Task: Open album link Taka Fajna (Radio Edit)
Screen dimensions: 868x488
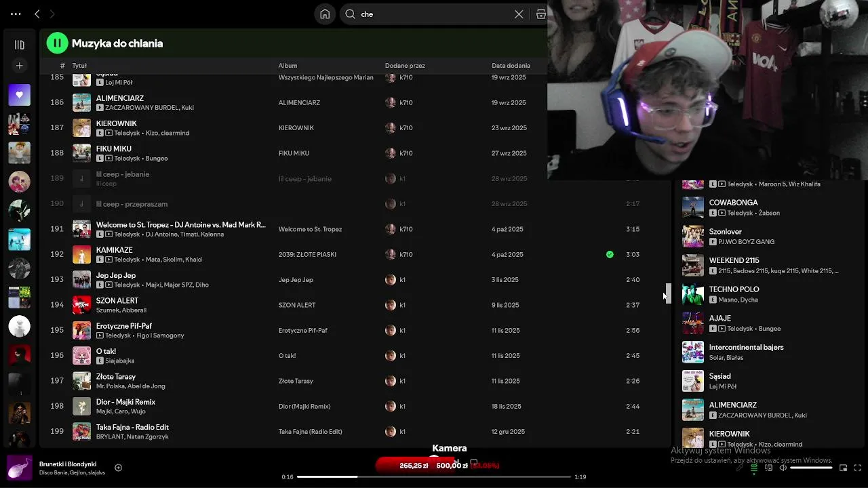Action: click(x=310, y=432)
